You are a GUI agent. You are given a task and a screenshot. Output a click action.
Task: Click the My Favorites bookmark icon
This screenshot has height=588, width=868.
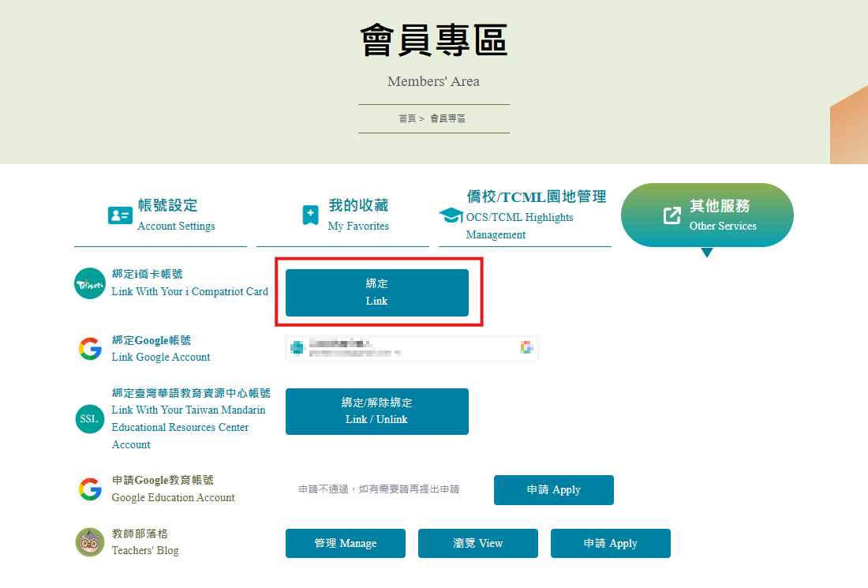(x=311, y=215)
